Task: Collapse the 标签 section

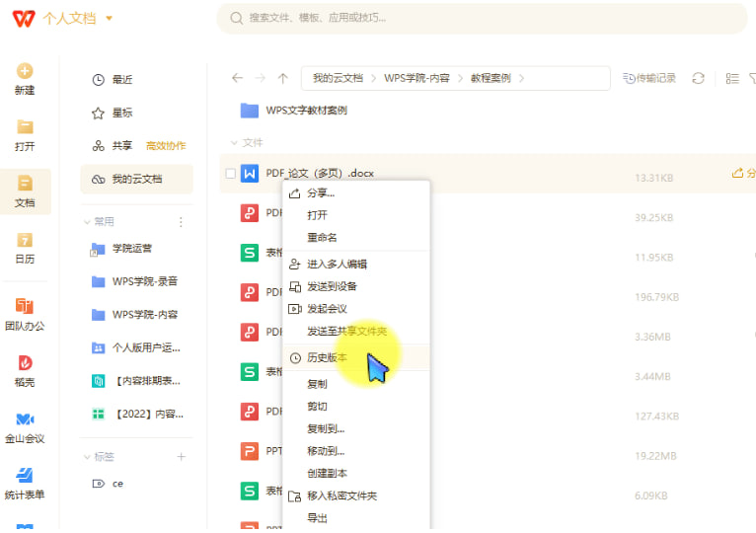Action: coord(87,457)
